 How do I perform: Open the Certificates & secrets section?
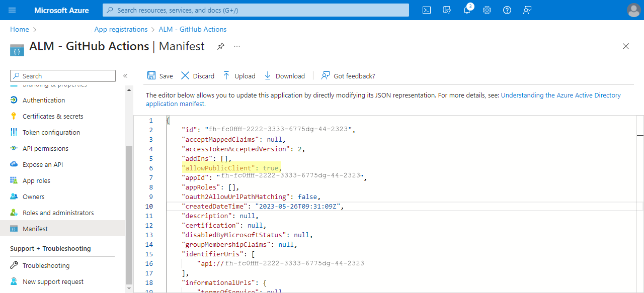click(x=54, y=116)
